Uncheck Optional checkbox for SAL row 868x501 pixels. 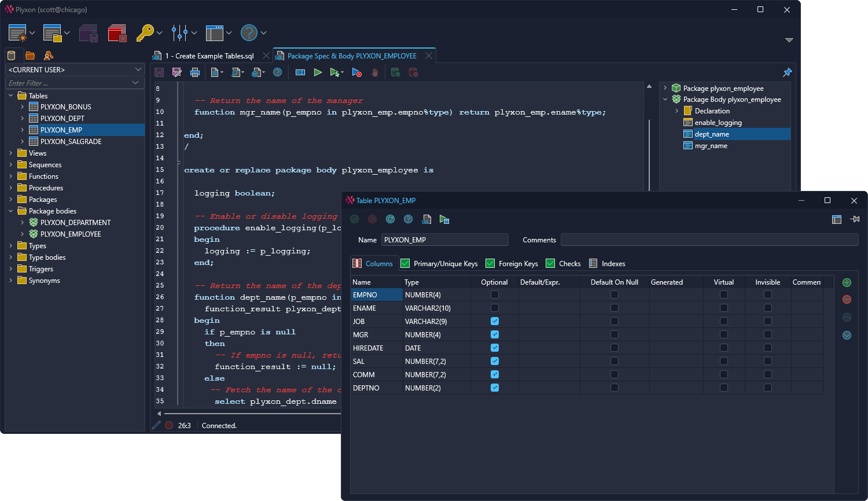(x=495, y=361)
